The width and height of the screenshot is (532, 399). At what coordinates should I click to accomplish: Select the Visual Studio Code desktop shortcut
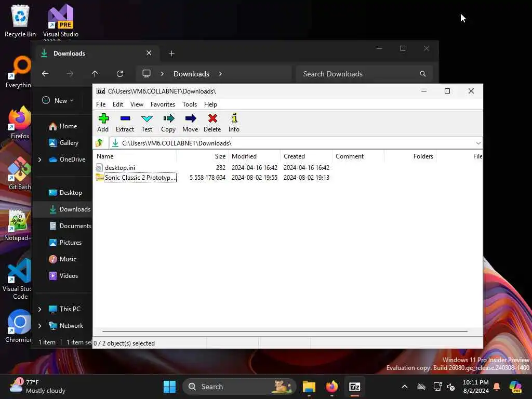coord(18,279)
